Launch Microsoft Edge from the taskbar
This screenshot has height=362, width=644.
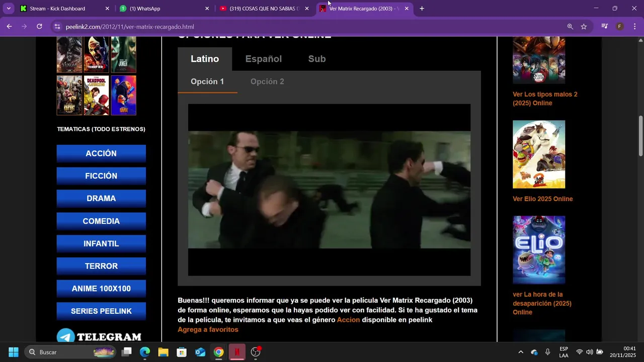[145, 352]
